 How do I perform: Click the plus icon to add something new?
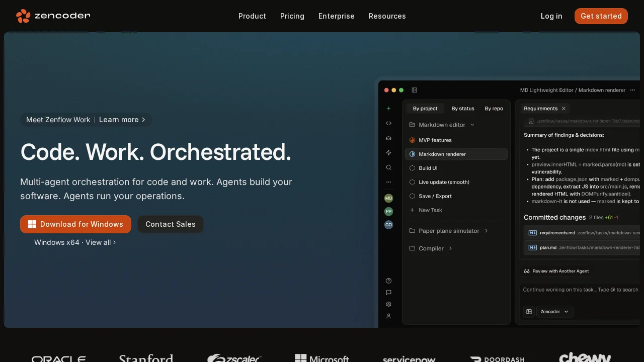[x=388, y=109]
